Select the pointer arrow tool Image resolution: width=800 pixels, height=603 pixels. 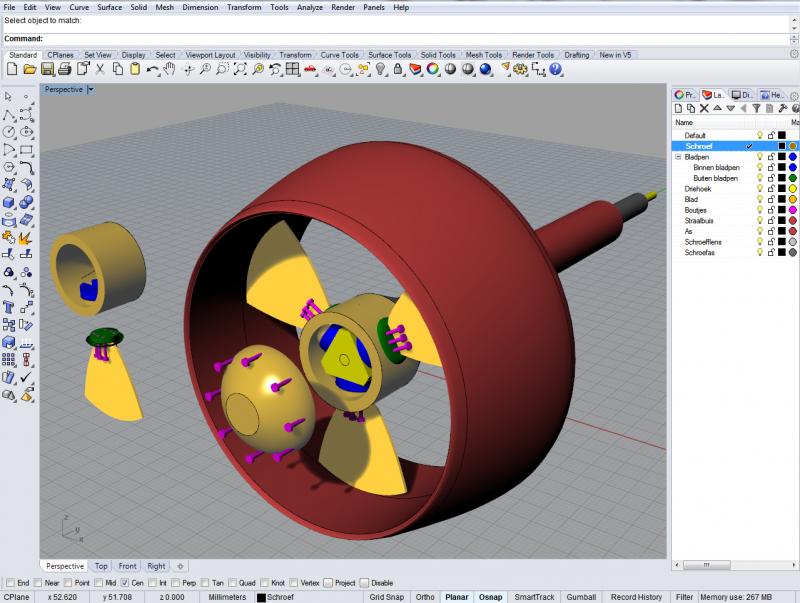pos(8,96)
